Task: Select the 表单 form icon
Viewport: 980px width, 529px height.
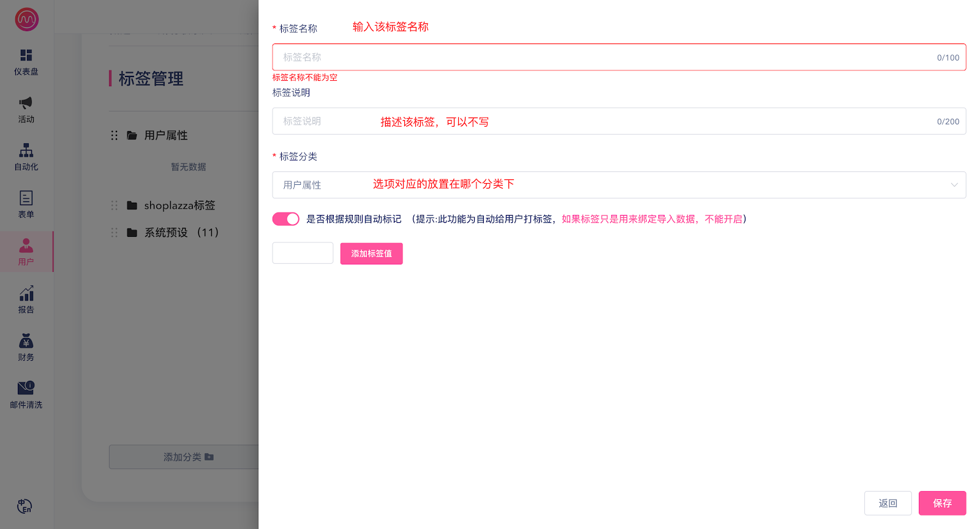Action: pos(26,198)
